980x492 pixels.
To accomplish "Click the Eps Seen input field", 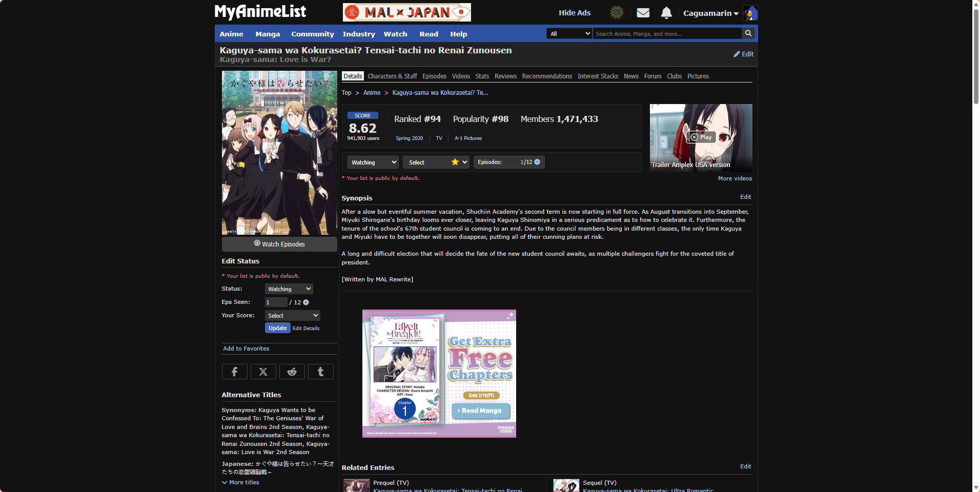I will [x=276, y=302].
